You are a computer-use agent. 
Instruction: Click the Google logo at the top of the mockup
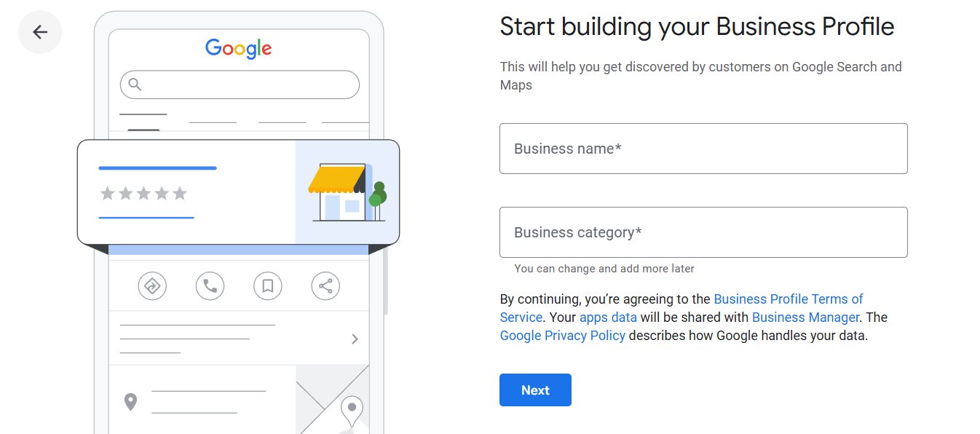[x=239, y=49]
